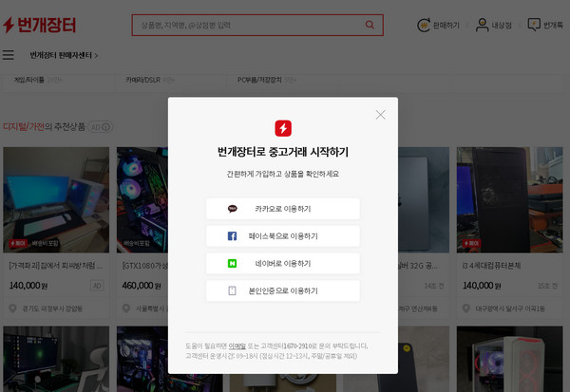Image resolution: width=570 pixels, height=392 pixels.
Task: Open 내상점 from the header
Action: [494, 25]
